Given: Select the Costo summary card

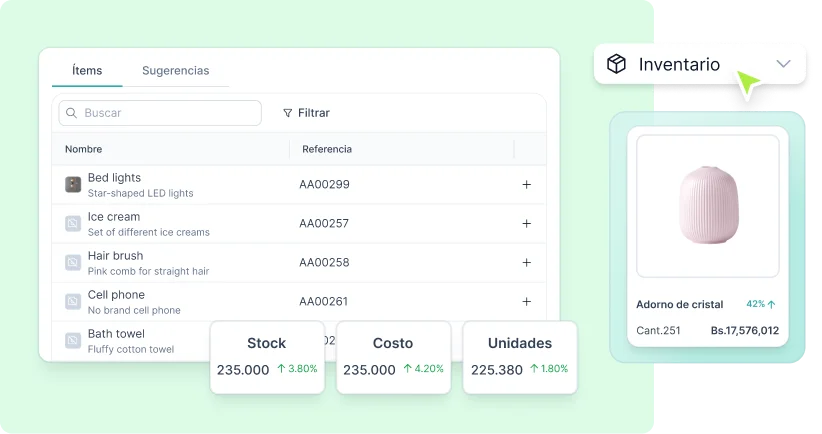Looking at the screenshot, I should coord(393,357).
